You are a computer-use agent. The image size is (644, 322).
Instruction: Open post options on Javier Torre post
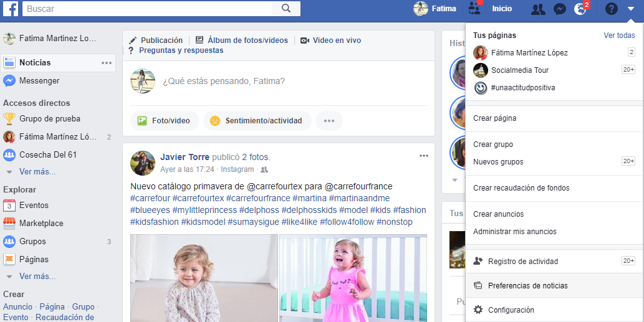pyautogui.click(x=424, y=156)
